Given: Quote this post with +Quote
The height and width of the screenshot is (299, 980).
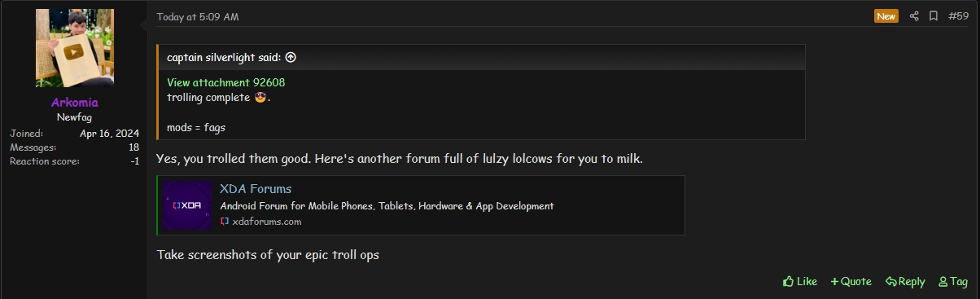Looking at the screenshot, I should (851, 281).
